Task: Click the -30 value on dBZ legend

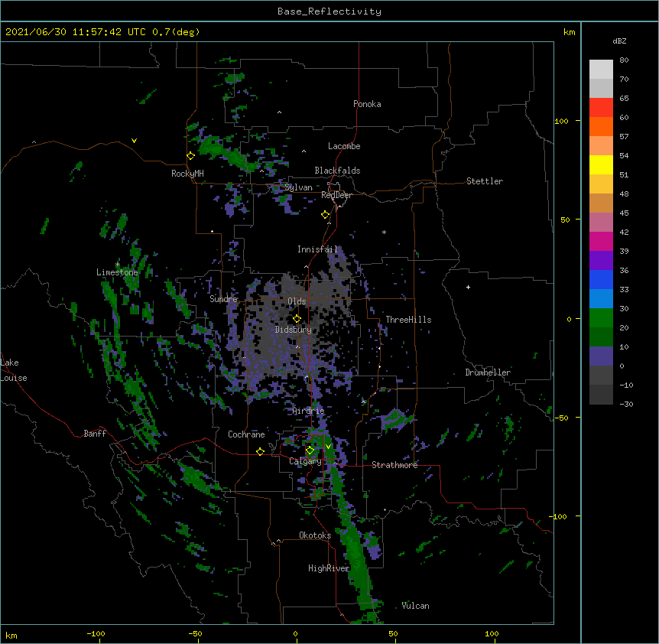Action: point(626,404)
